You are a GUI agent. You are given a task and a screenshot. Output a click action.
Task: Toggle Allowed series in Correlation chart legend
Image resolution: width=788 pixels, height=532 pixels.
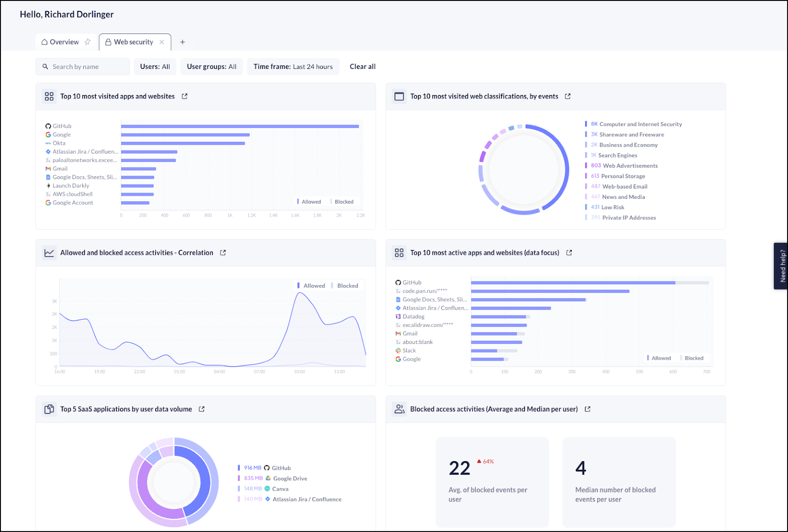click(311, 286)
